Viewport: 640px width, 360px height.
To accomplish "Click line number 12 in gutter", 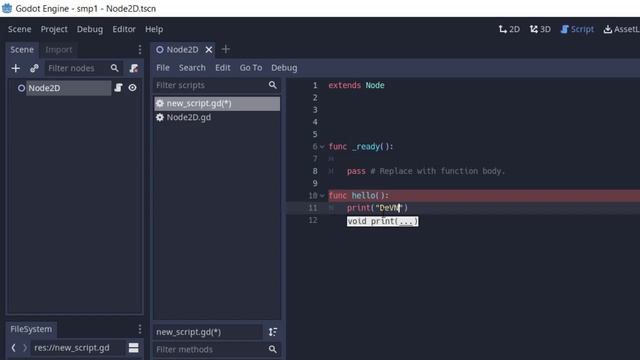I will point(313,220).
